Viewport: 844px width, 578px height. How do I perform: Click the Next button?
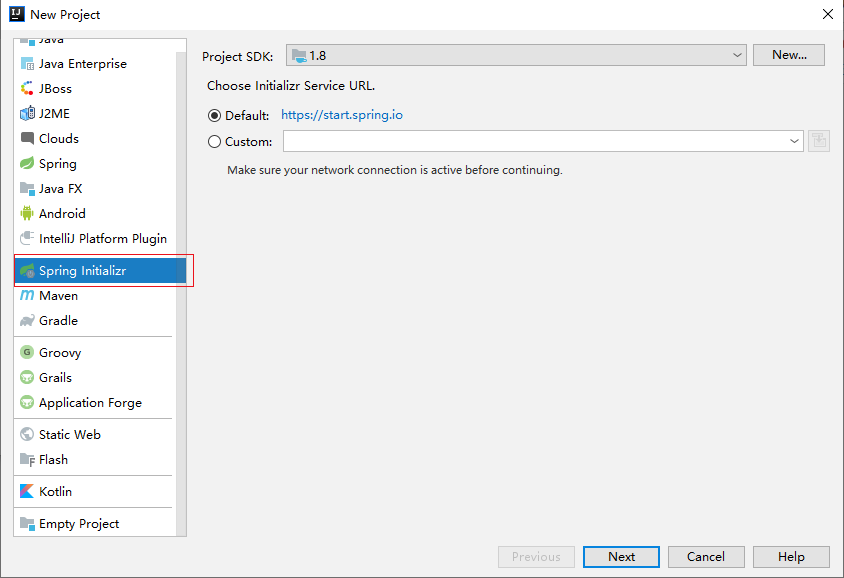[621, 557]
